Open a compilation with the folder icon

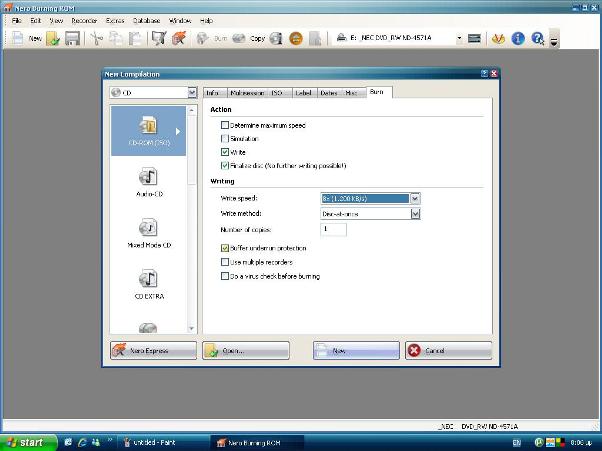pyautogui.click(x=53, y=38)
